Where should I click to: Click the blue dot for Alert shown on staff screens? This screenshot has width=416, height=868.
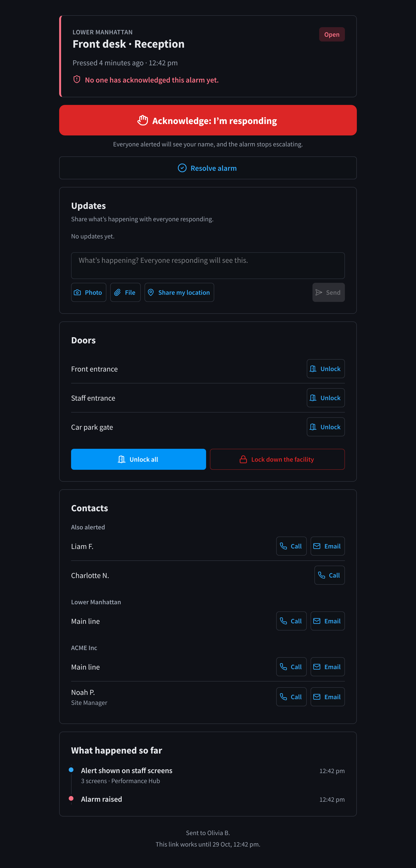click(71, 770)
